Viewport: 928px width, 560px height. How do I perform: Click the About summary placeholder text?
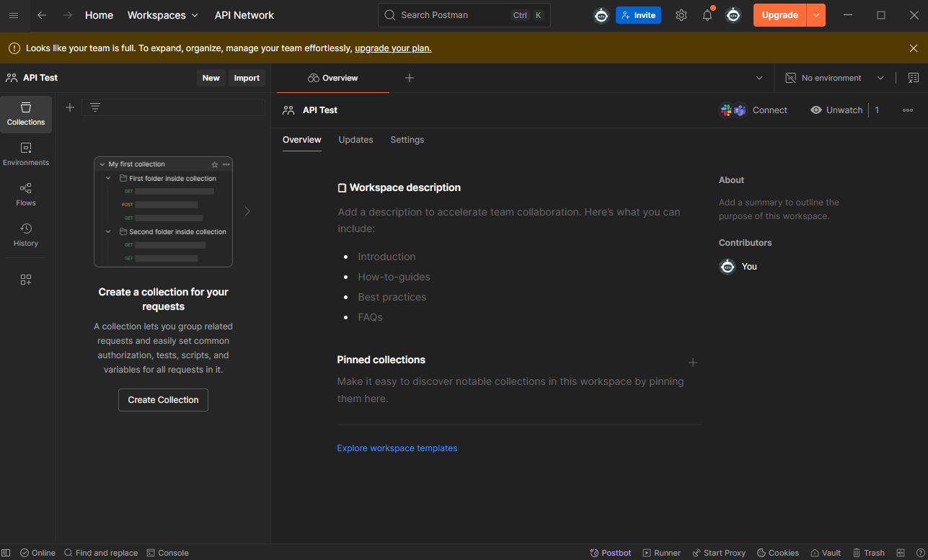tap(779, 209)
